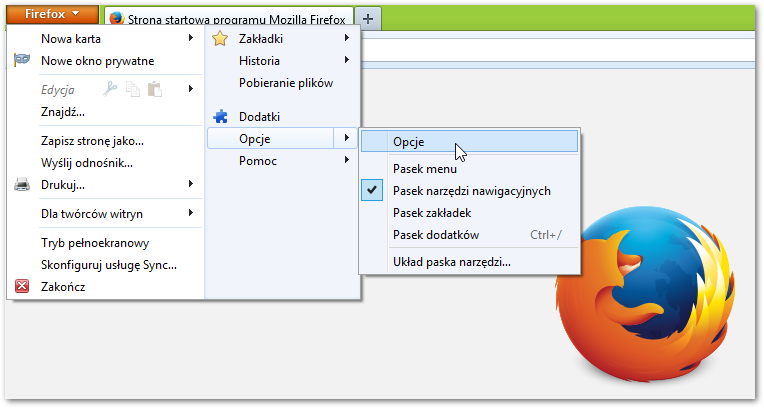Select Zapisz stronę jako...
The width and height of the screenshot is (764, 408).
click(x=92, y=141)
